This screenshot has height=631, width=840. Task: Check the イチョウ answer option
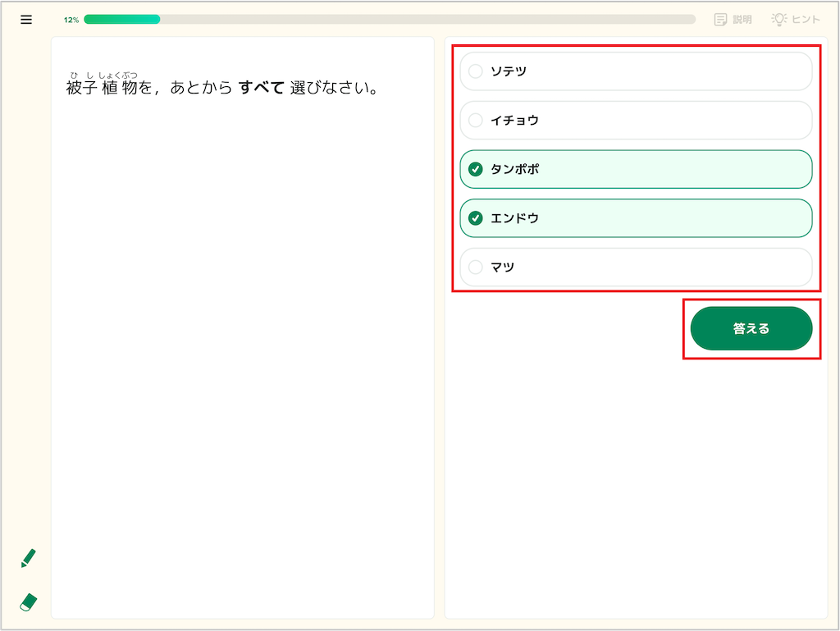tap(636, 120)
